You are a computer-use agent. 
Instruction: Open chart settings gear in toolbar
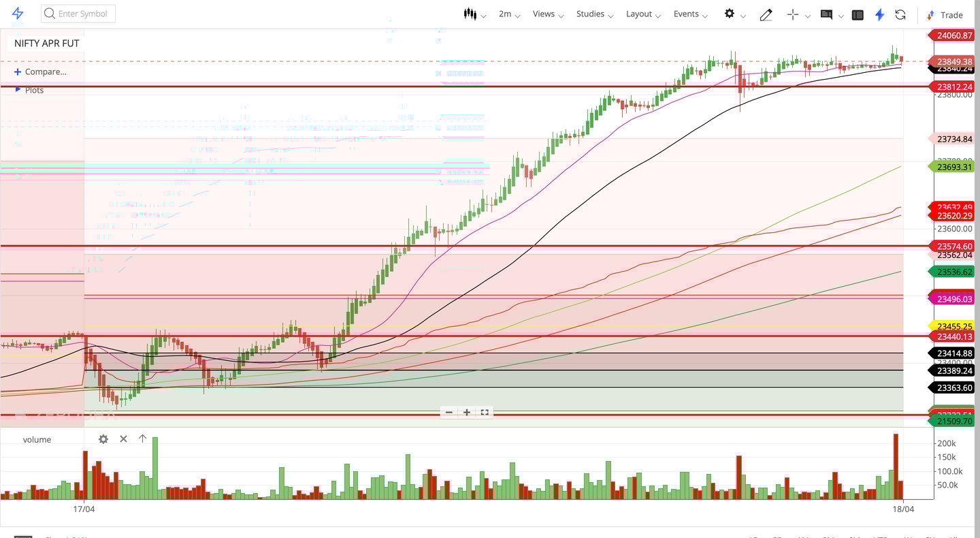(x=730, y=14)
